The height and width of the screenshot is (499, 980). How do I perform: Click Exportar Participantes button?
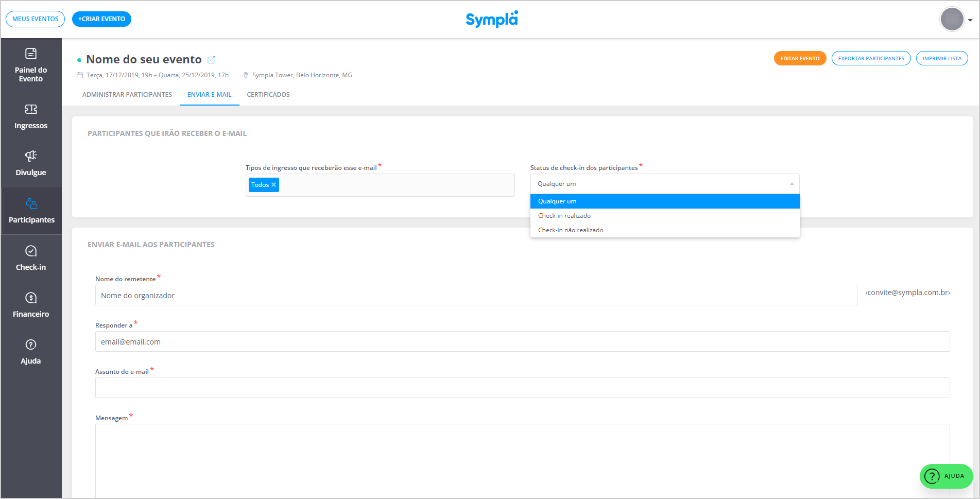tap(871, 59)
